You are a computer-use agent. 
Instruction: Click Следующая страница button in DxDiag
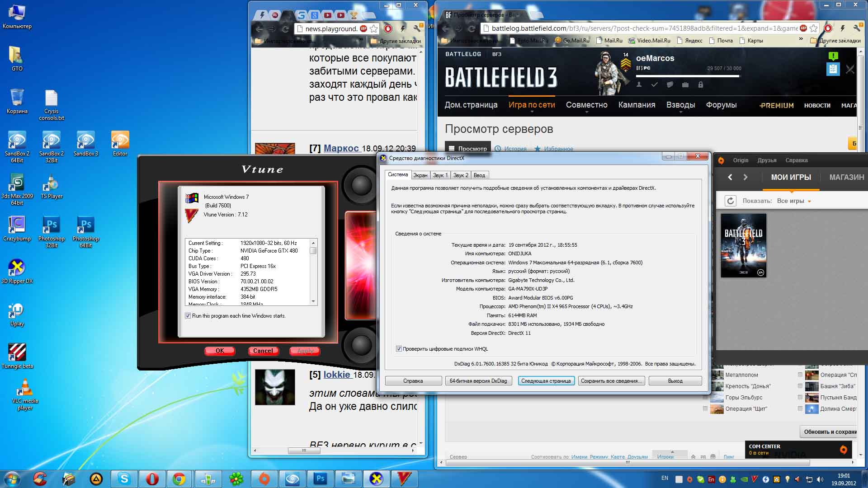546,381
